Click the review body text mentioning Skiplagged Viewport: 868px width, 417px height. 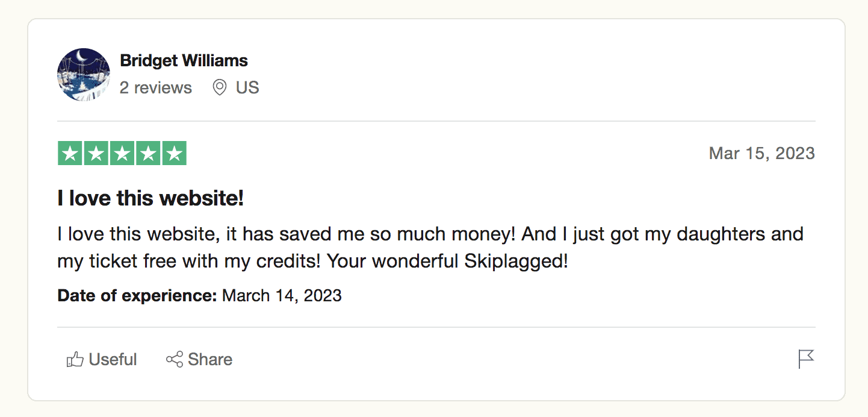[421, 247]
